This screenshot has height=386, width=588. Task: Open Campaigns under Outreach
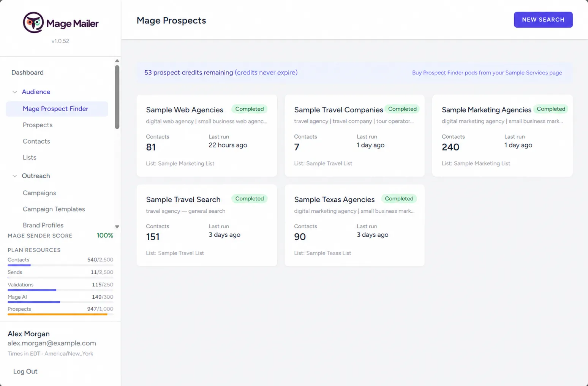tap(40, 193)
